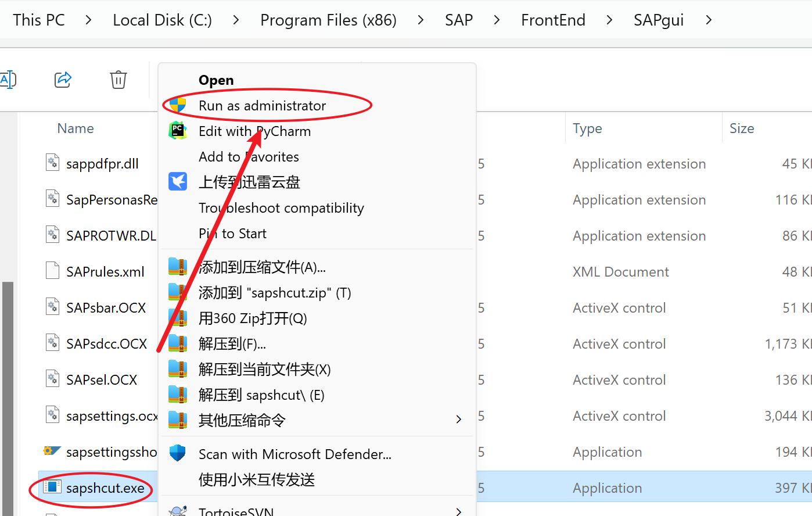Choose Run as administrator from context menu
The image size is (812, 516).
(262, 106)
